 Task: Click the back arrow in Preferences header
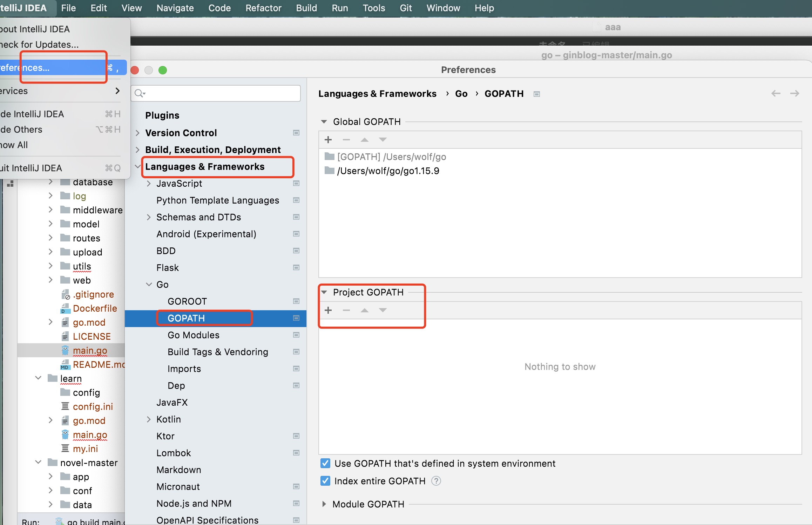click(x=776, y=93)
